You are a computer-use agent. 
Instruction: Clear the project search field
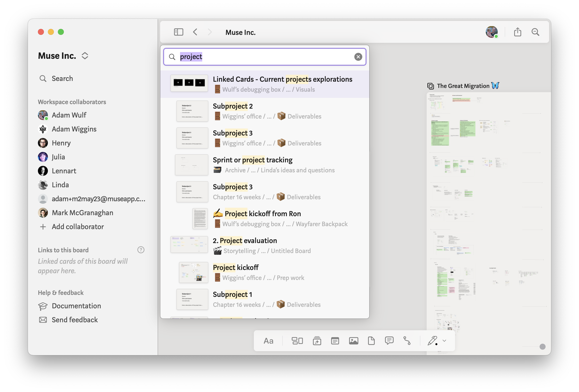click(358, 57)
